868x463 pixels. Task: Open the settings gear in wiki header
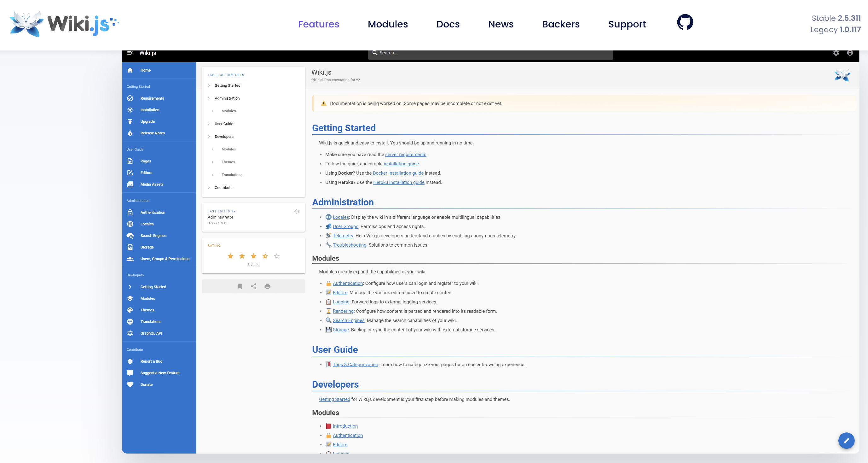pos(836,53)
